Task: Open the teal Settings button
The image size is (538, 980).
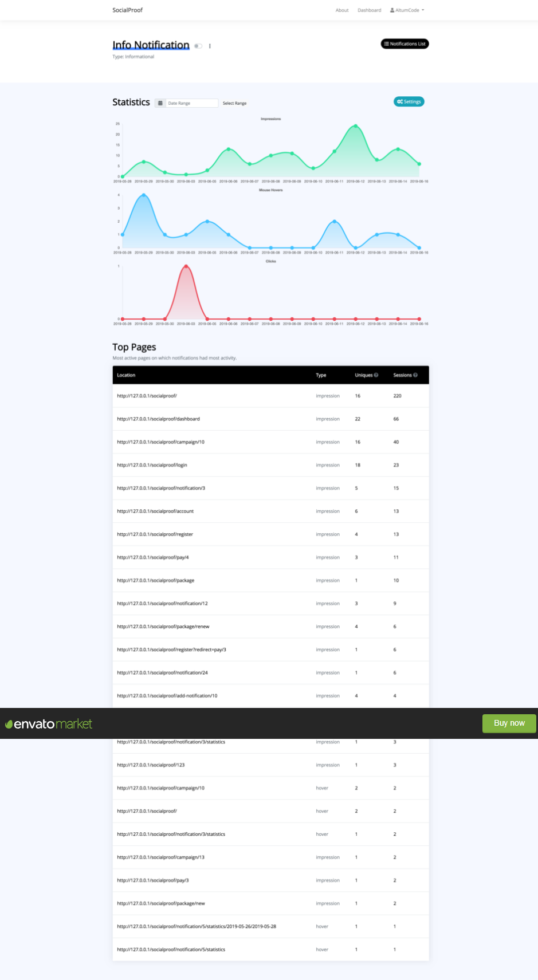Action: (409, 102)
